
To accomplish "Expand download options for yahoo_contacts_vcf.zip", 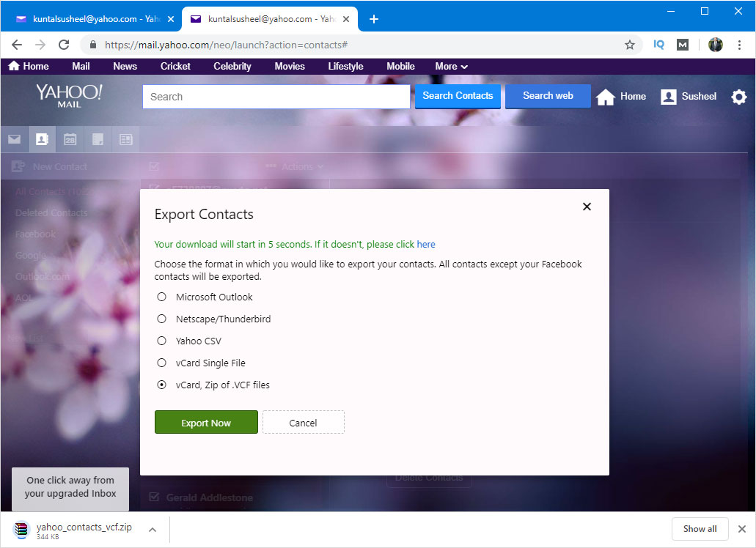I will [x=153, y=530].
